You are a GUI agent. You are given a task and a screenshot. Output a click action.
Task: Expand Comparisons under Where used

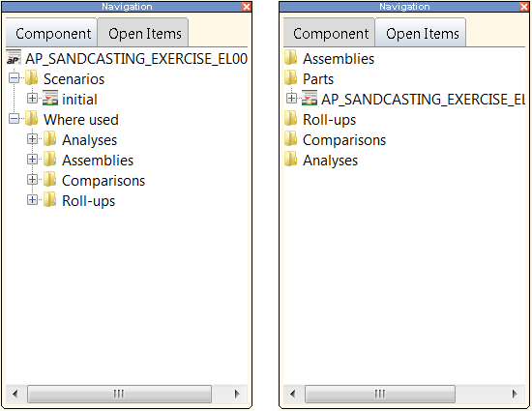[x=32, y=180]
